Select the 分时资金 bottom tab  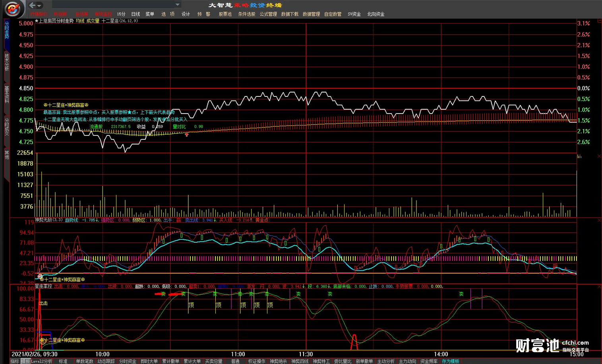tap(128, 361)
